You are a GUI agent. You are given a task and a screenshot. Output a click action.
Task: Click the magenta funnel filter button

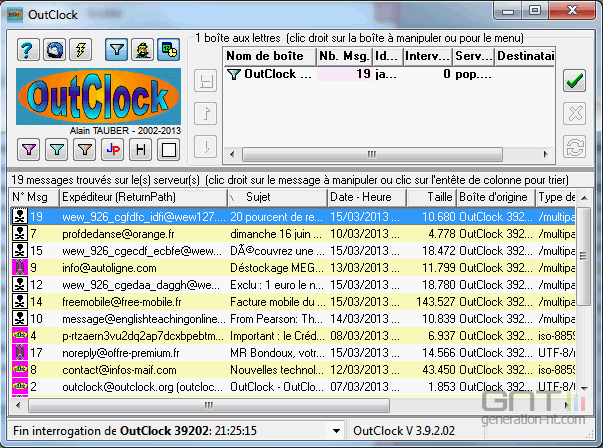pyautogui.click(x=28, y=149)
